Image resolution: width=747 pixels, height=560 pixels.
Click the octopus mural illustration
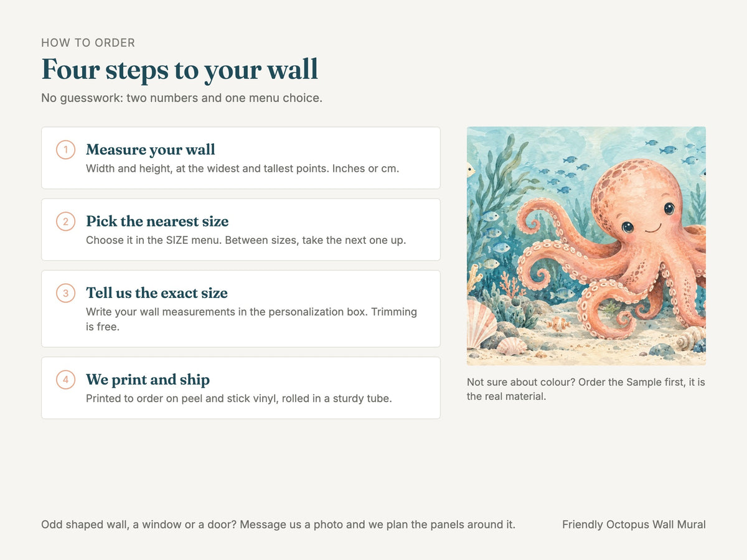(x=586, y=246)
